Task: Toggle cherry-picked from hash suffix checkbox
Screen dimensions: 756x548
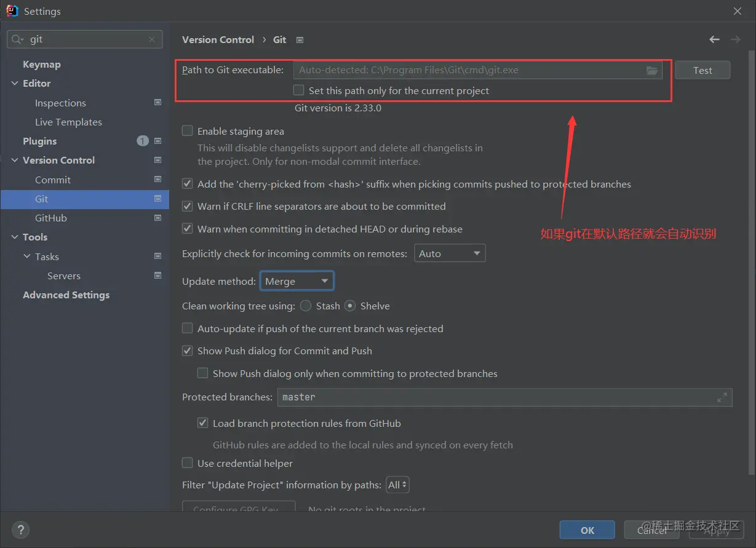Action: click(188, 184)
